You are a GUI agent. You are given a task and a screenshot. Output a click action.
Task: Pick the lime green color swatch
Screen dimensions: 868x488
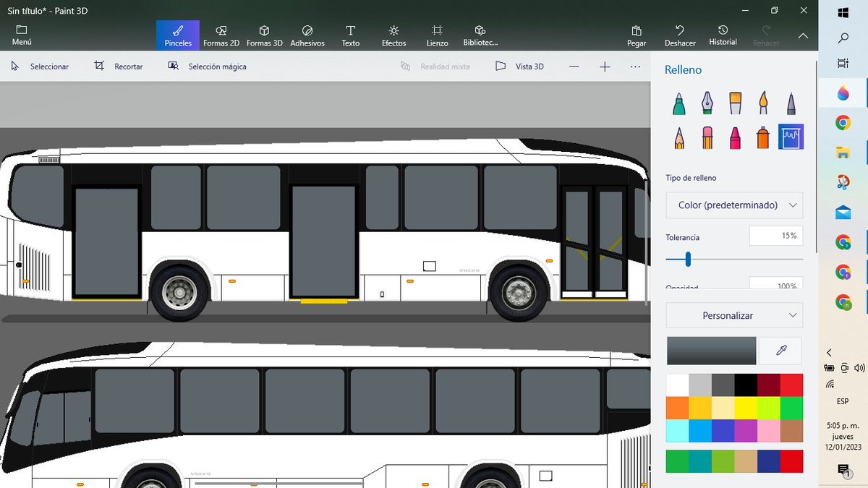click(769, 408)
